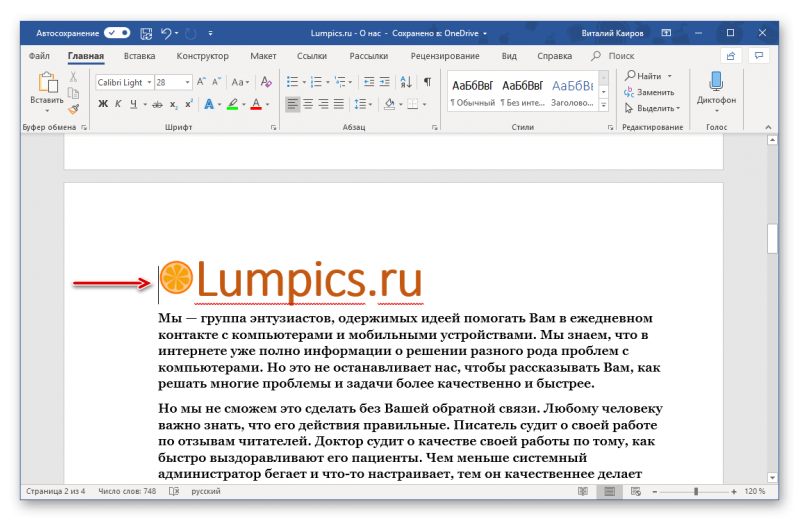This screenshot has width=800, height=521.
Task: Open the Ссылки tab
Action: click(x=312, y=56)
